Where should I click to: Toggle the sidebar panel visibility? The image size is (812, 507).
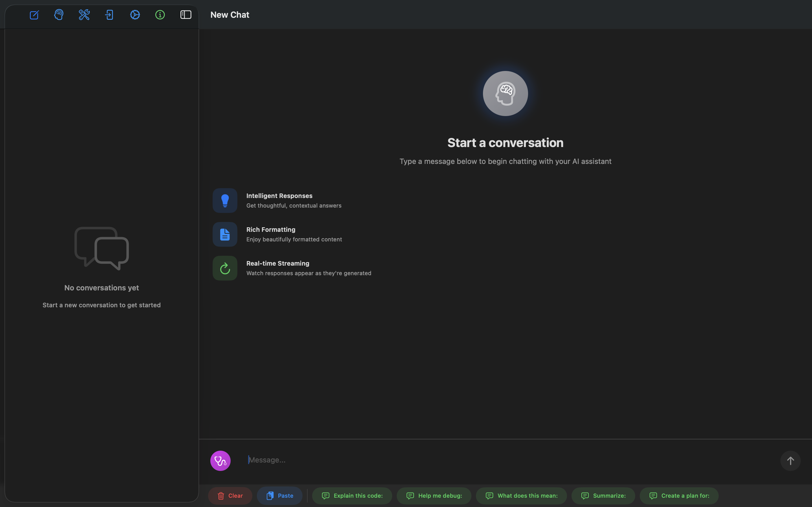(186, 15)
